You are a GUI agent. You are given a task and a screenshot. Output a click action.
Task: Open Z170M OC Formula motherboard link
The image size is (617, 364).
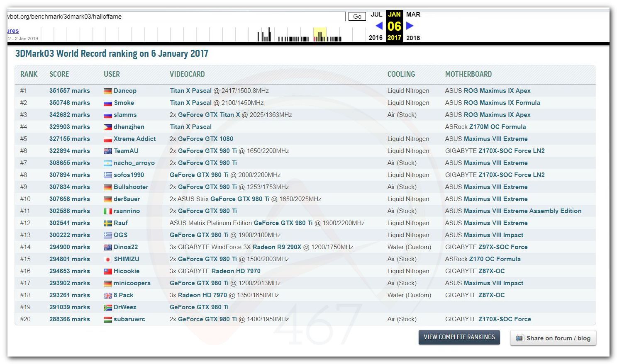point(498,127)
